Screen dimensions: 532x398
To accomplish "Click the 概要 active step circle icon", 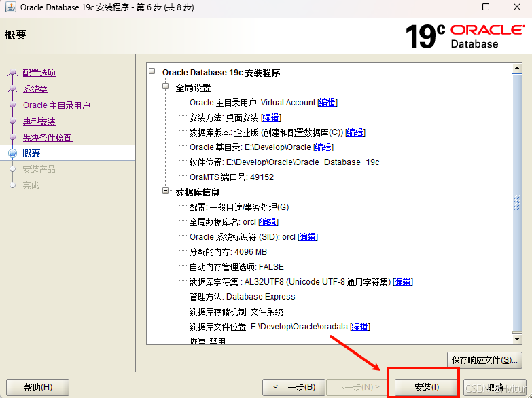I will [12, 153].
